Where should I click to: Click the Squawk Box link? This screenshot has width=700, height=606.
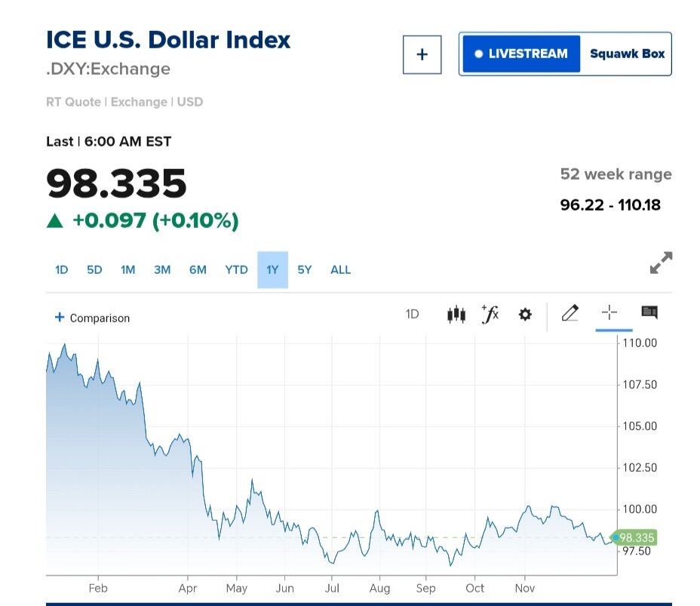(x=627, y=54)
